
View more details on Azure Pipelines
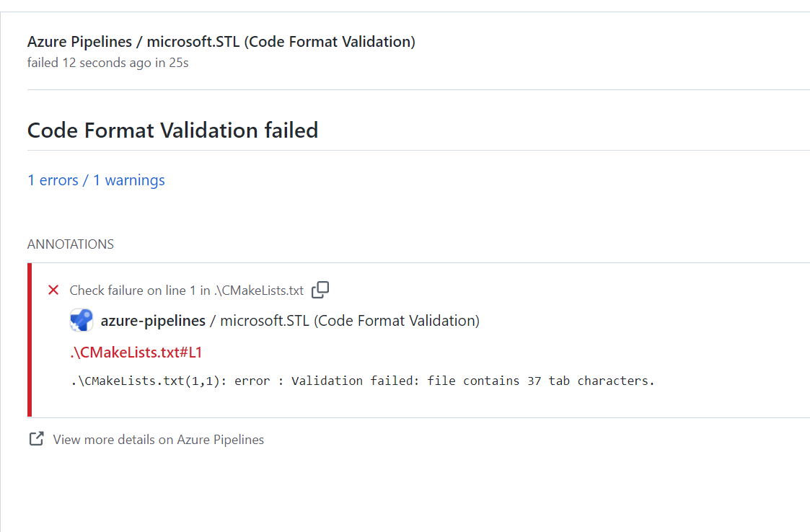[x=158, y=440]
